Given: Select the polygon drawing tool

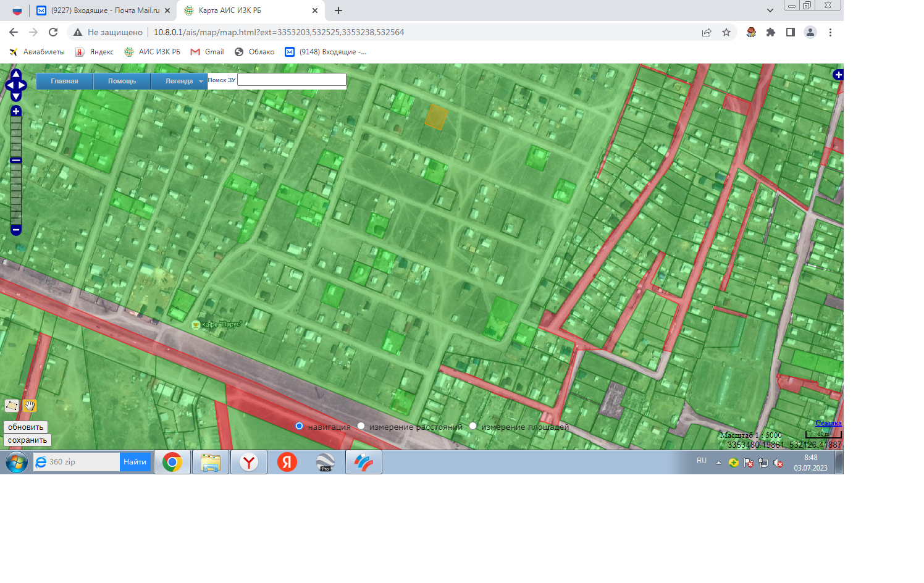Looking at the screenshot, I should (12, 406).
